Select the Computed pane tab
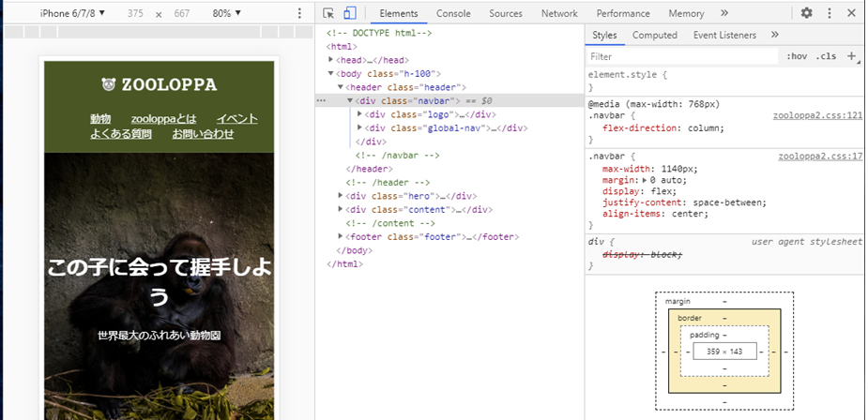The image size is (868, 420). (655, 35)
